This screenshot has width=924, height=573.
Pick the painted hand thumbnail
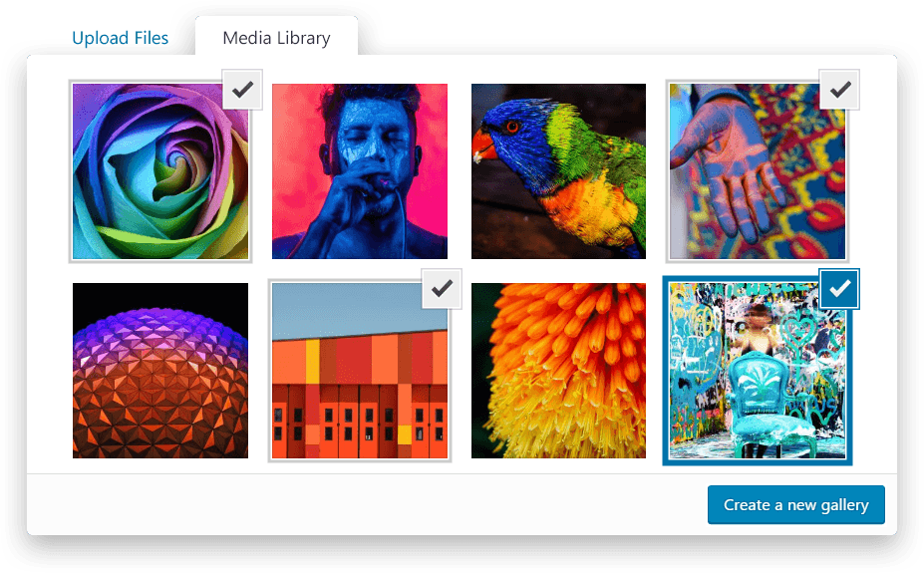click(x=758, y=171)
